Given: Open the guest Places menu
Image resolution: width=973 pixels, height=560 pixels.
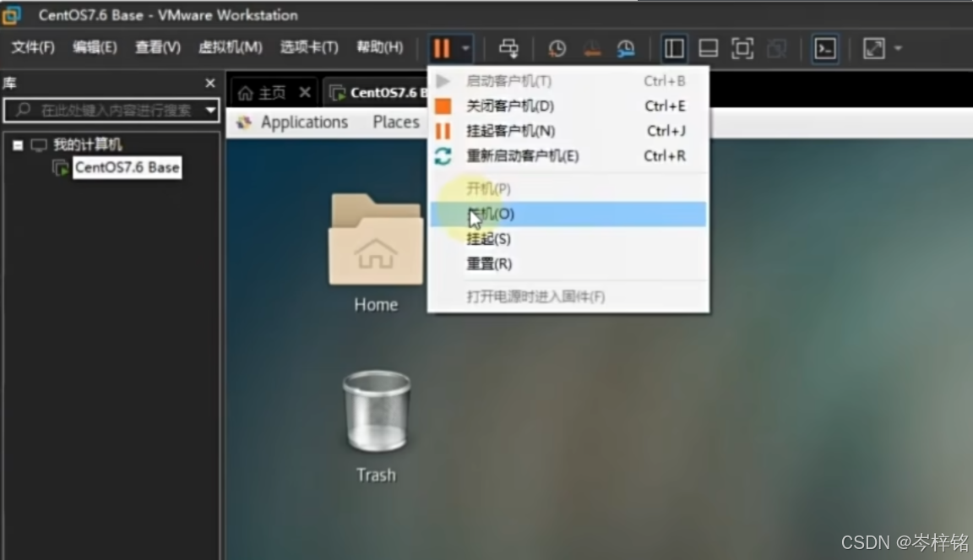Looking at the screenshot, I should tap(396, 122).
